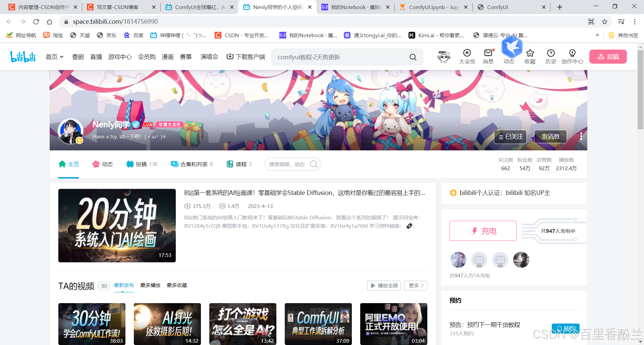644x345 pixels.
Task: Click the blue 预约 button
Action: [x=566, y=329]
